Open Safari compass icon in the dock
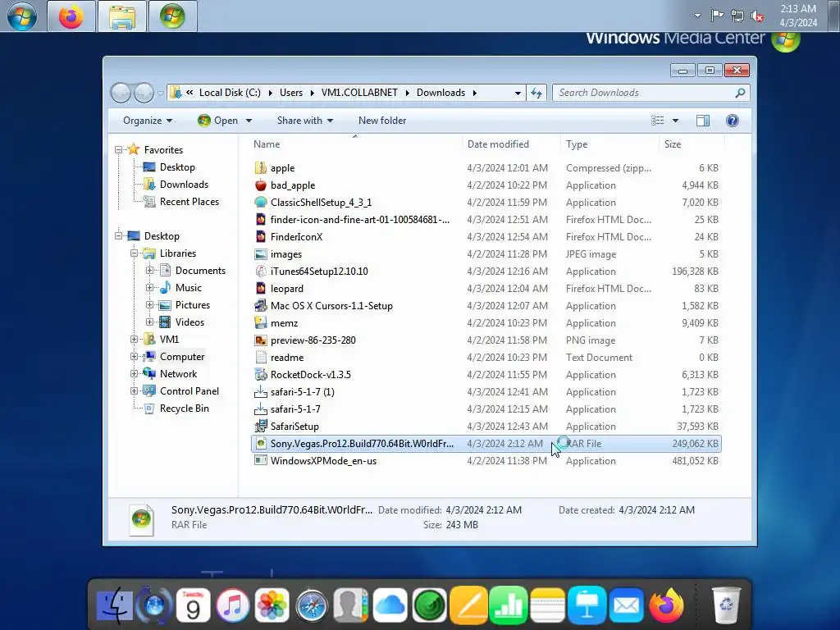The image size is (840, 630). (311, 606)
